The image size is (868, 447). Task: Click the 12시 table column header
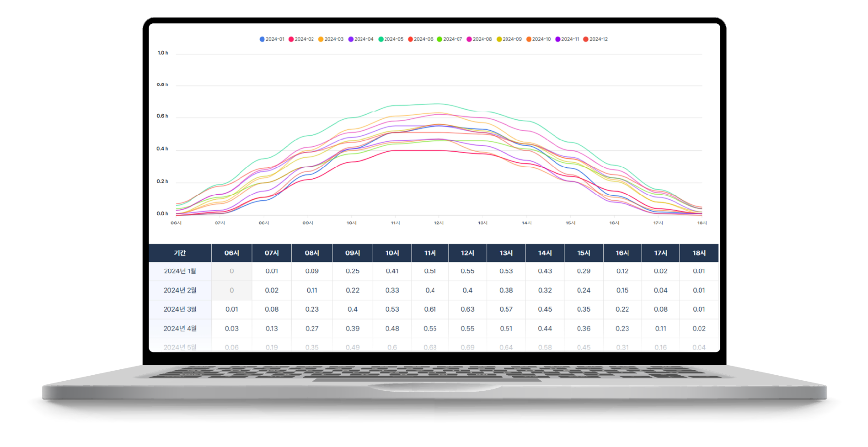[x=467, y=253]
